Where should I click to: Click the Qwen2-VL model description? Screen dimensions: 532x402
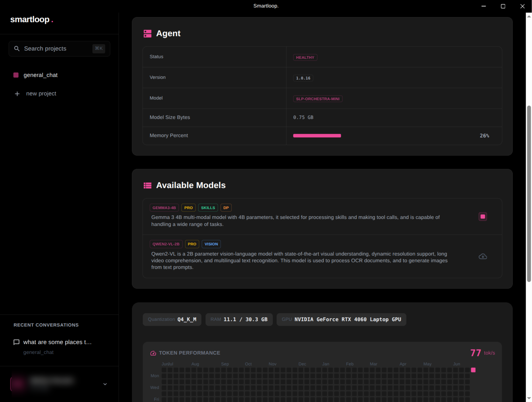tap(299, 260)
